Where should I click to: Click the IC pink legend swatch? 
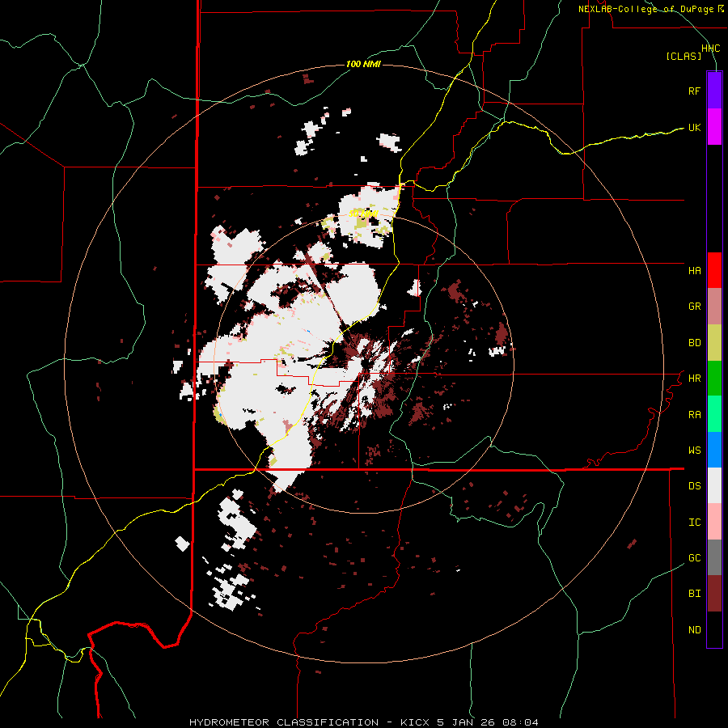[x=714, y=522]
